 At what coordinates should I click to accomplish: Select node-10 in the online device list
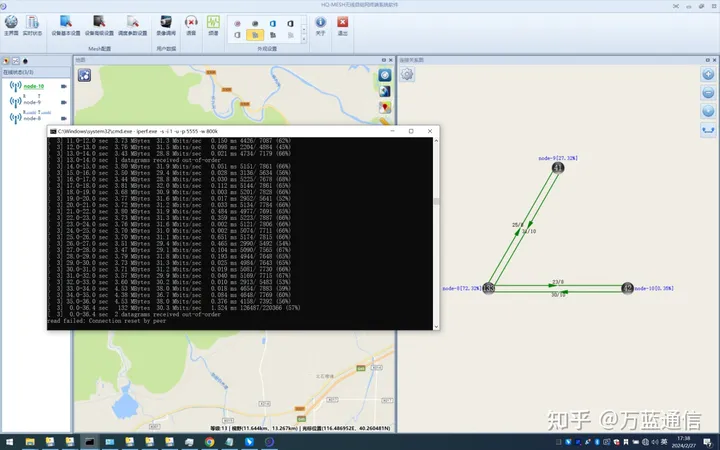point(33,86)
